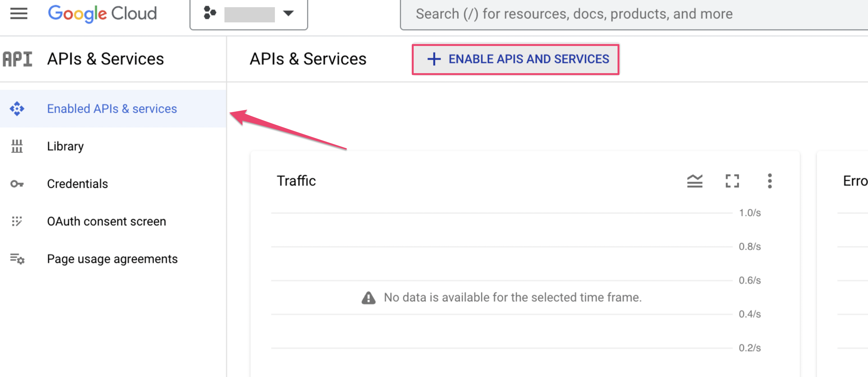868x377 pixels.
Task: Click the 'No data is available' message
Action: coord(513,298)
